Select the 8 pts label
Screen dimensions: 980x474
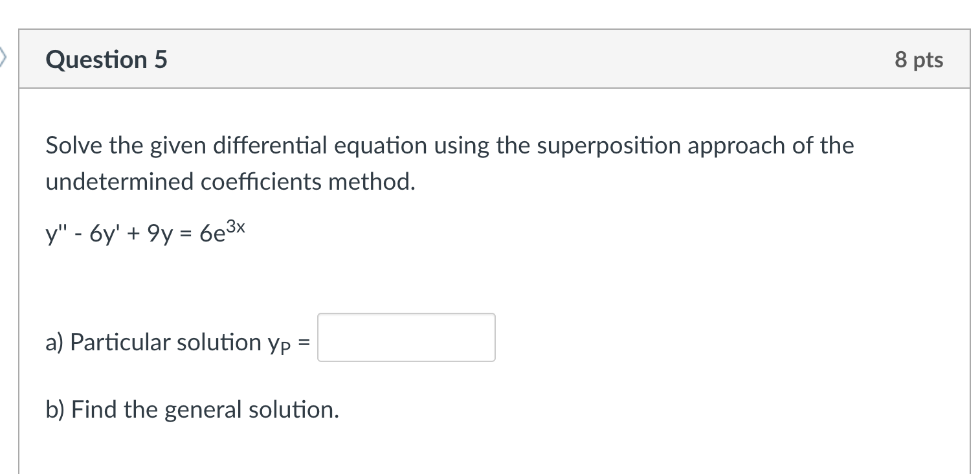tap(919, 59)
